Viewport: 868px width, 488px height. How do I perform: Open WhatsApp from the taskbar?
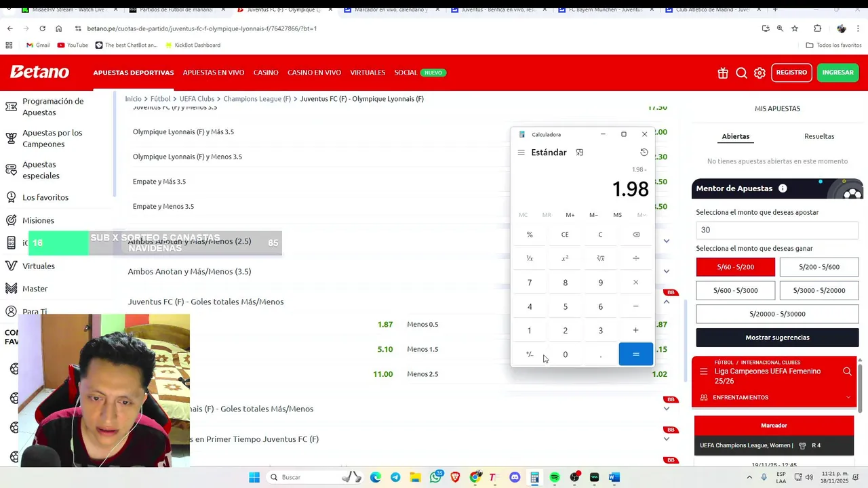coord(436,477)
